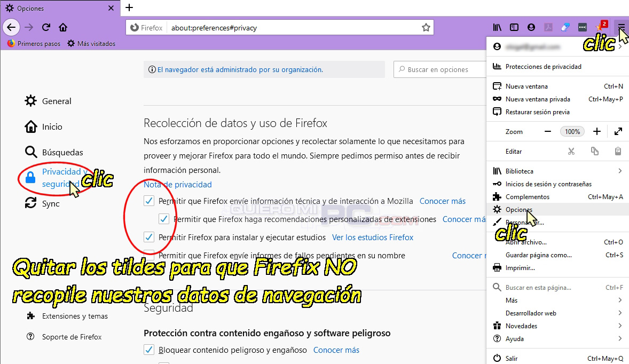The width and height of the screenshot is (629, 364).
Task: Uncheck Bloquear contenido peligroso y engañoso
Action: [149, 350]
